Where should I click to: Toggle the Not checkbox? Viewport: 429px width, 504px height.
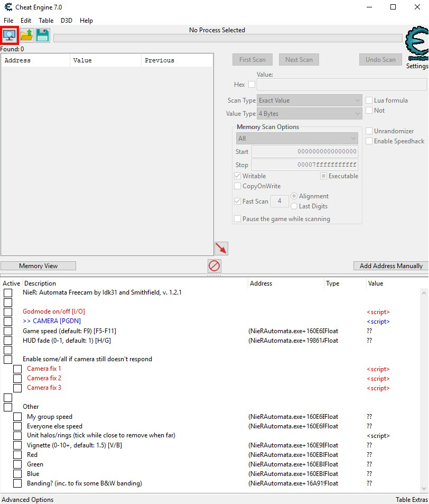369,110
